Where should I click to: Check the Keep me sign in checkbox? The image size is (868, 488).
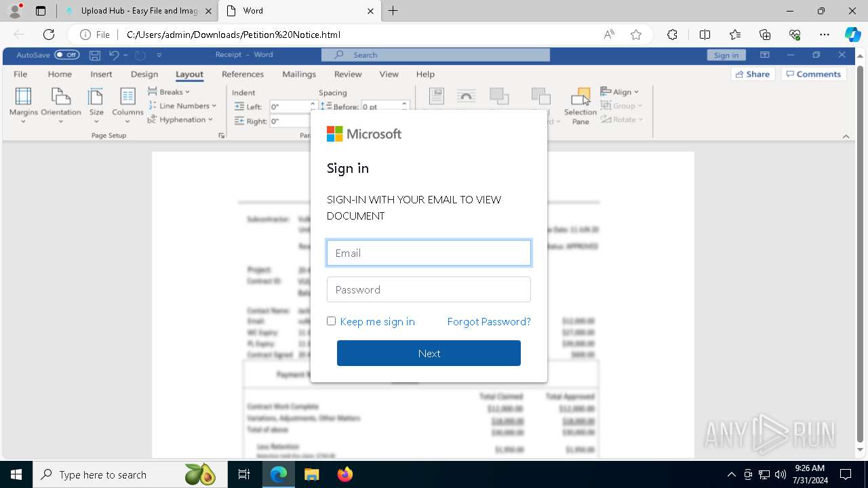[331, 321]
